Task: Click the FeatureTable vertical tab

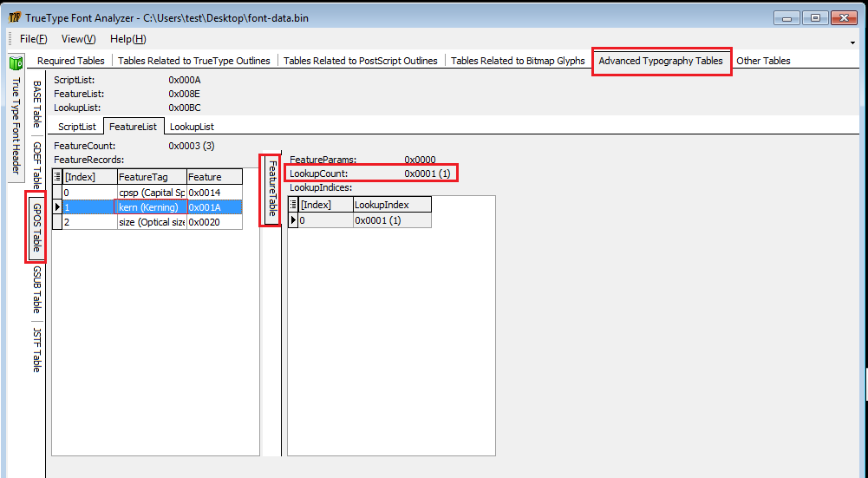Action: pyautogui.click(x=271, y=190)
